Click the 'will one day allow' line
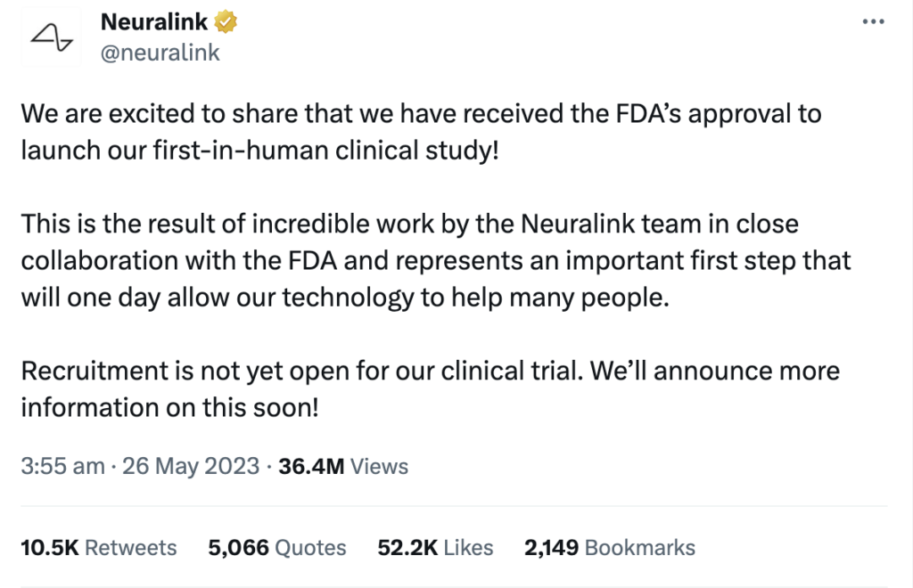The image size is (913, 588). pyautogui.click(x=345, y=298)
